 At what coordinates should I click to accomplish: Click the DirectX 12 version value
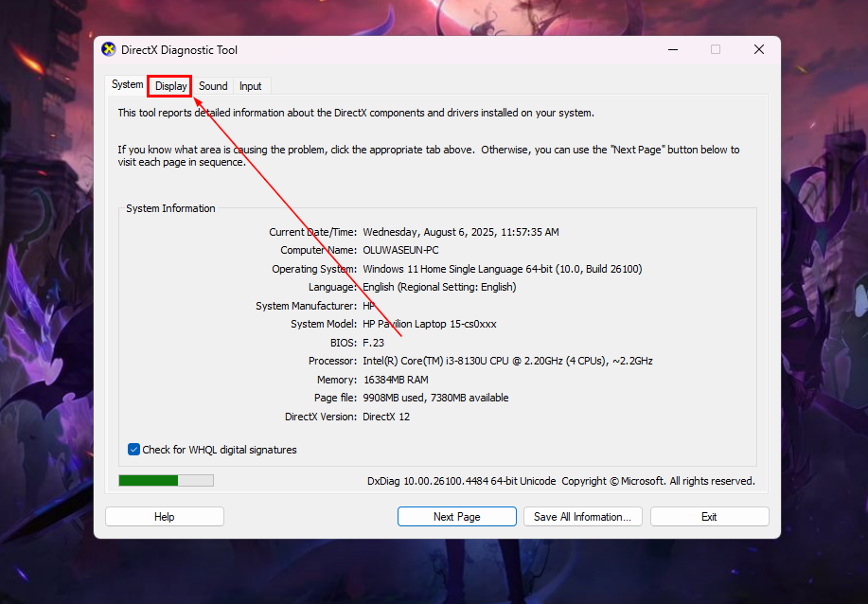pos(386,417)
